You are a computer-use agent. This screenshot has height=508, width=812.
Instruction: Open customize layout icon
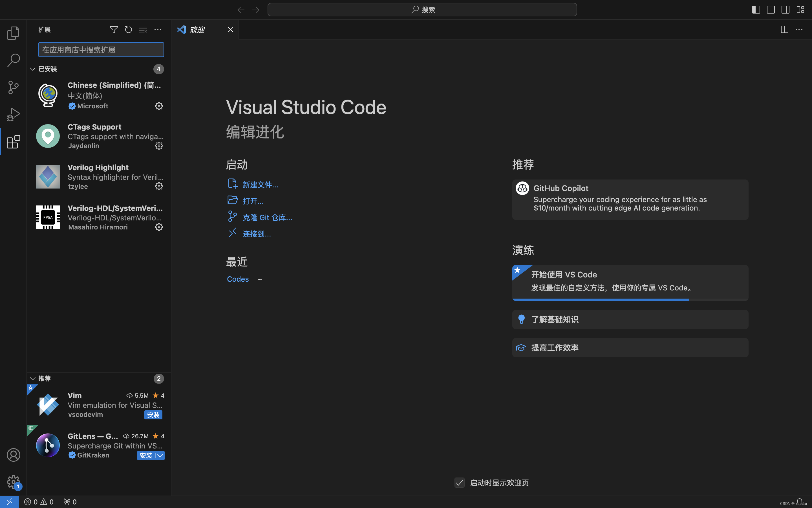[x=800, y=10]
